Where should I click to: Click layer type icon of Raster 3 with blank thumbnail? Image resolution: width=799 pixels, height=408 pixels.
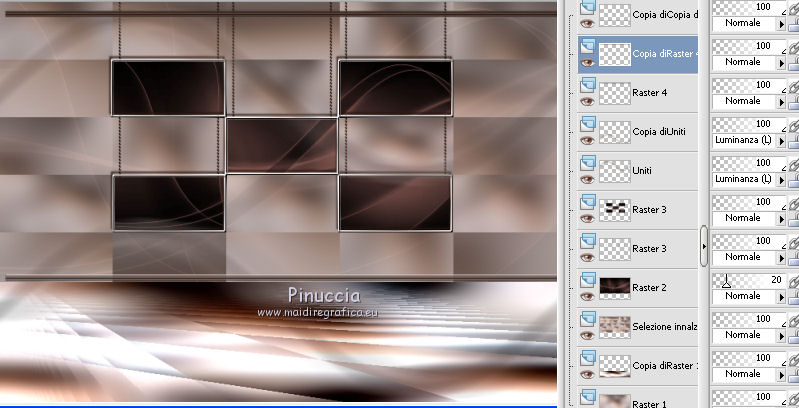588,240
